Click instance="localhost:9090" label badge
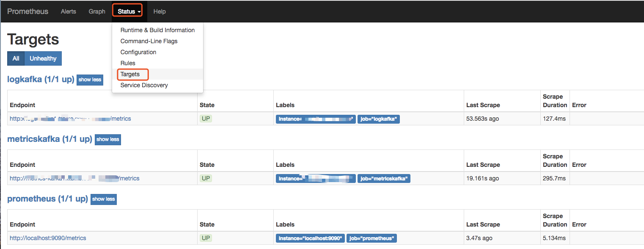Image resolution: width=644 pixels, height=249 pixels. coord(310,238)
